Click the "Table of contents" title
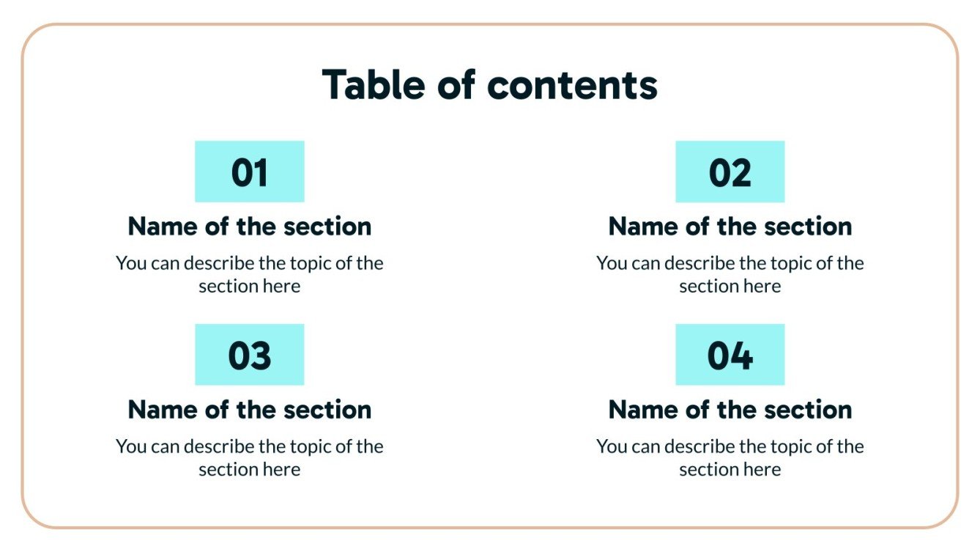 489,84
